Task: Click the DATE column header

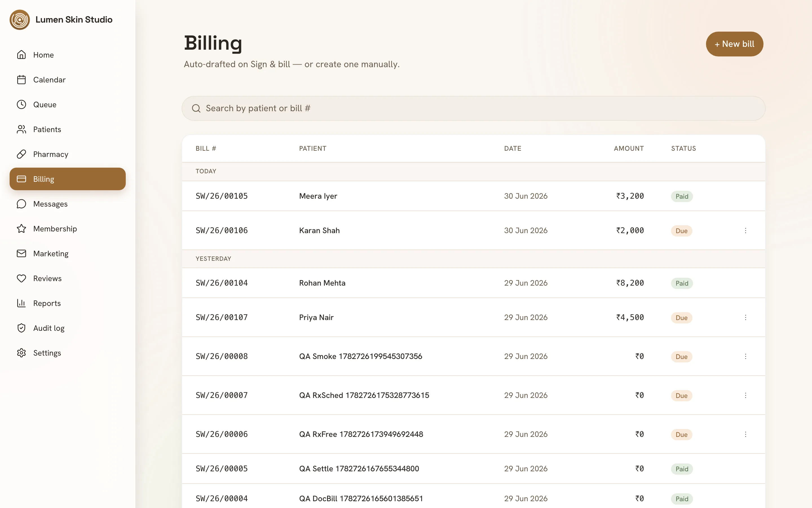Action: point(513,148)
